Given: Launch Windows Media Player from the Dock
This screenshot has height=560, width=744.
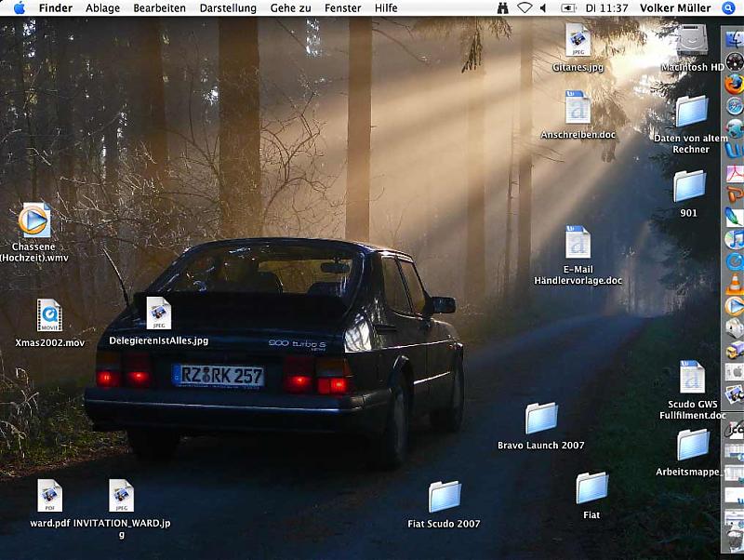Looking at the screenshot, I should 735,306.
